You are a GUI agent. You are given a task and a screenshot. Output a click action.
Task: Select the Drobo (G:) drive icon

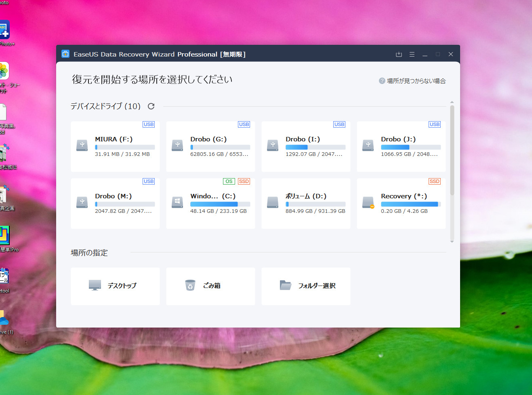(177, 145)
